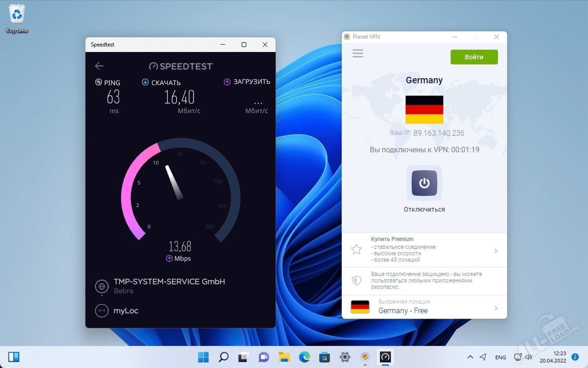Open the Windows Start menu
The height and width of the screenshot is (368, 588).
[203, 357]
